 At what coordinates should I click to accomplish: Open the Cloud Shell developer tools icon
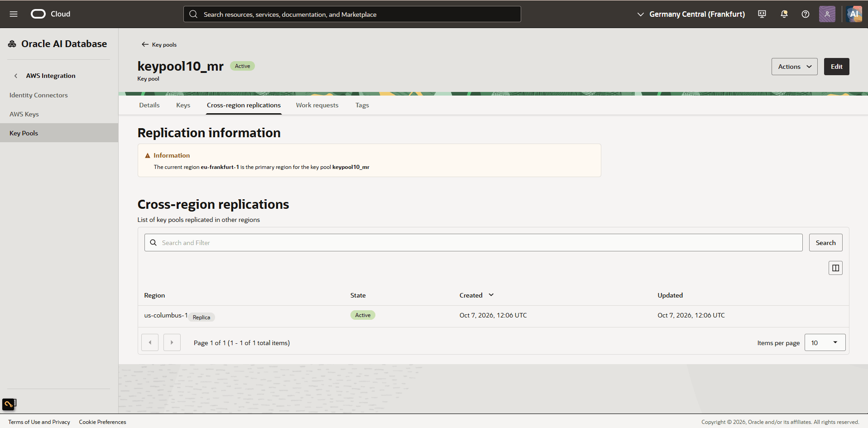[x=762, y=14]
